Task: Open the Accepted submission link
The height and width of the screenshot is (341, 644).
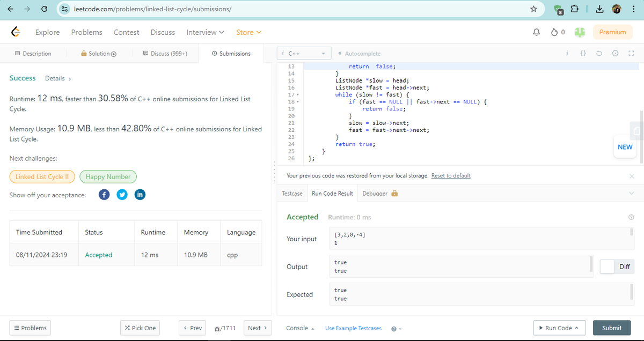Action: pyautogui.click(x=99, y=255)
